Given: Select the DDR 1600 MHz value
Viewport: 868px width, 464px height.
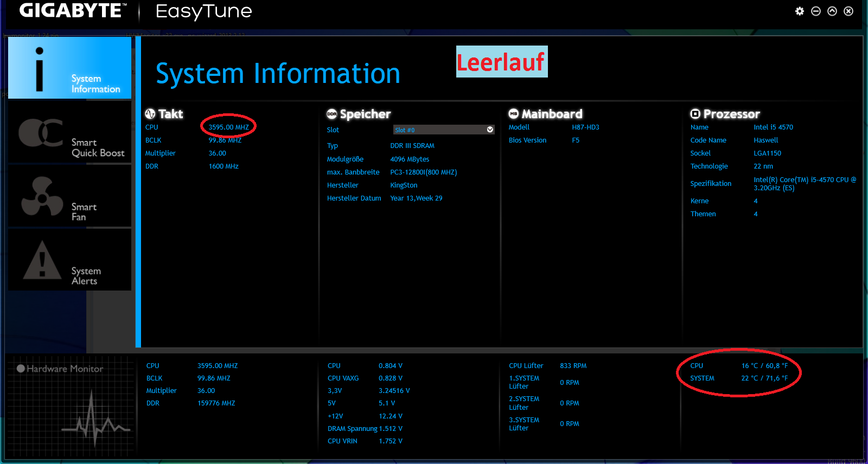Looking at the screenshot, I should click(x=224, y=166).
